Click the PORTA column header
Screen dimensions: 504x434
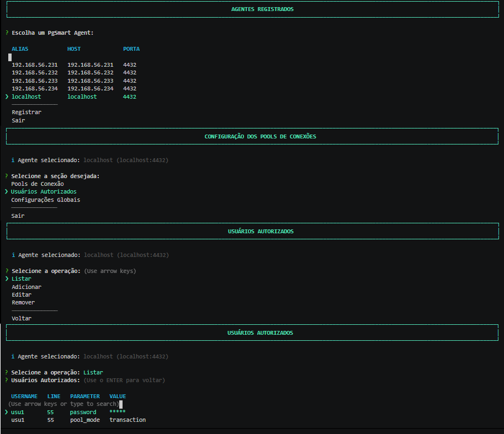131,49
